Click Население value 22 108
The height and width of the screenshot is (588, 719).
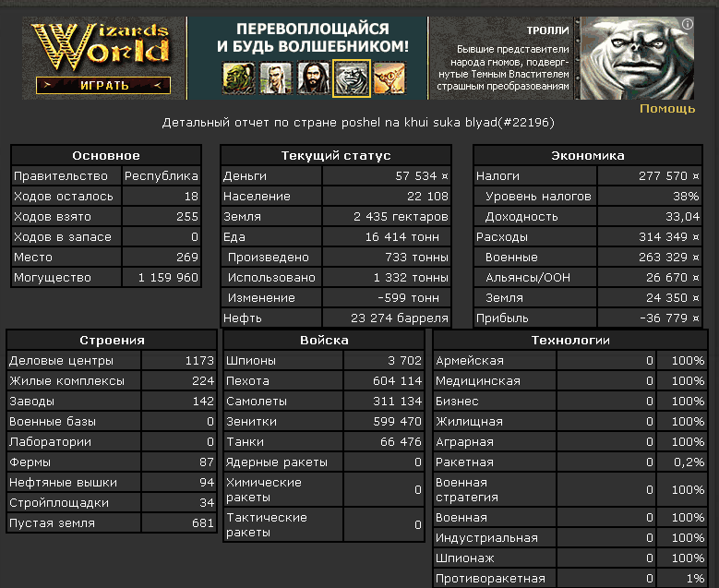pos(427,197)
